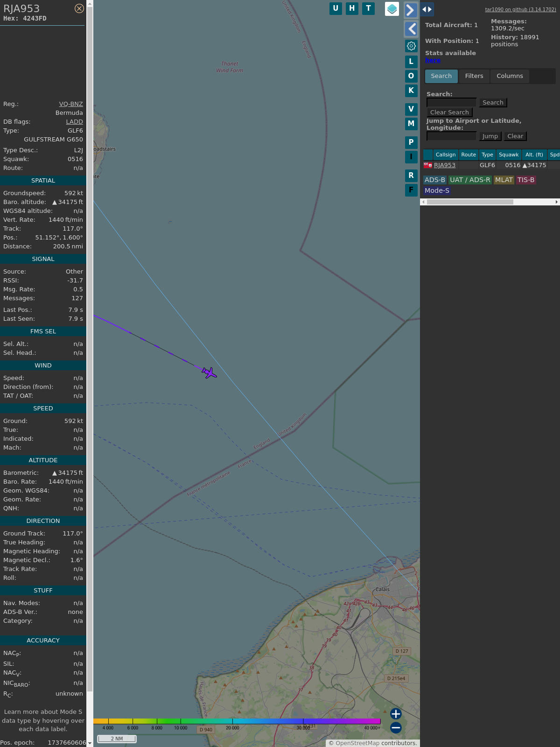Screen dimensions: 560x747
Task: Click the altitude color scale bar
Action: (x=237, y=721)
